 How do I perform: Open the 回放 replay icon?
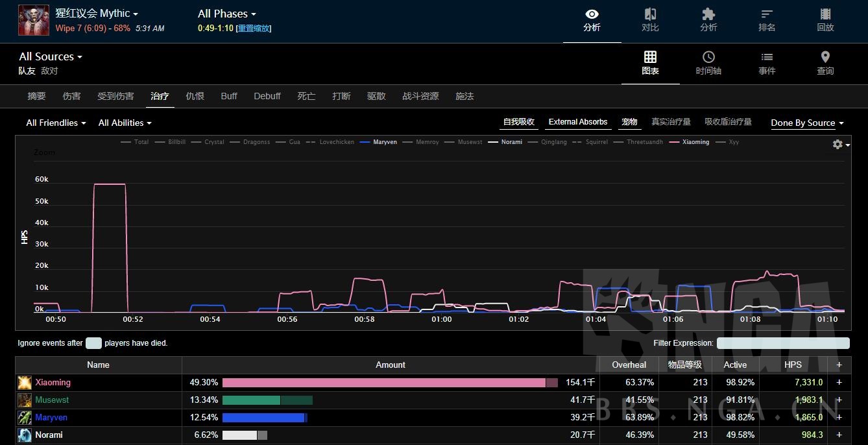[825, 20]
